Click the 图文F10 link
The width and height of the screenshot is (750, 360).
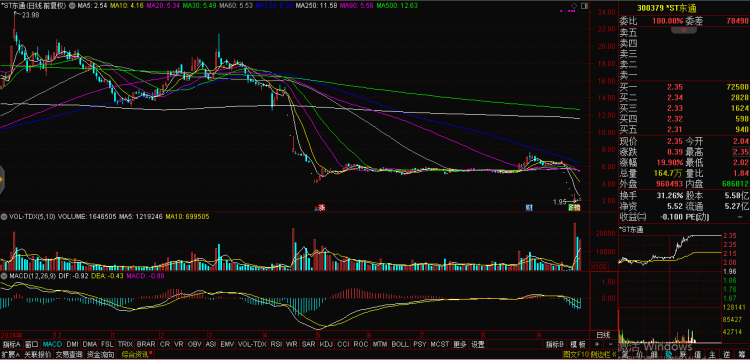pos(574,355)
